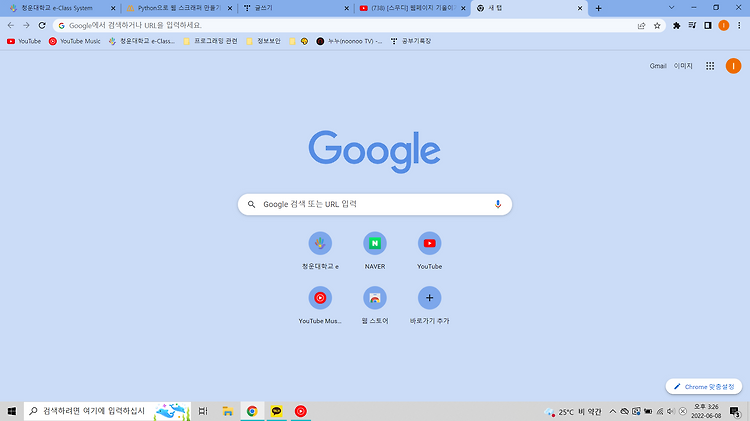Viewport: 750px width, 421px height.
Task: Open the Extensions puzzle icon
Action: tap(676, 25)
